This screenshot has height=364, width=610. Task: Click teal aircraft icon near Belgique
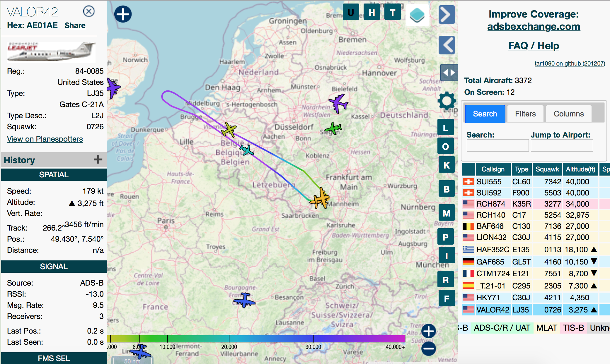click(246, 150)
